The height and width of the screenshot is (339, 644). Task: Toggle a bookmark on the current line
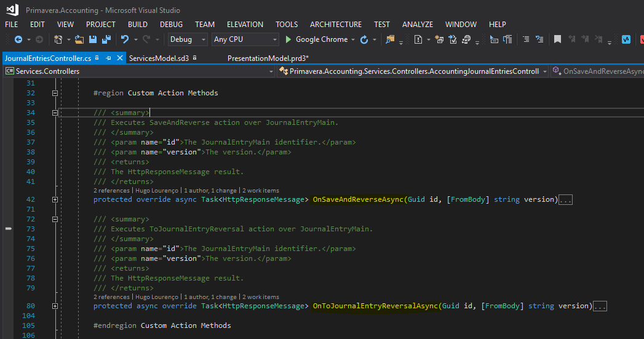(557, 39)
